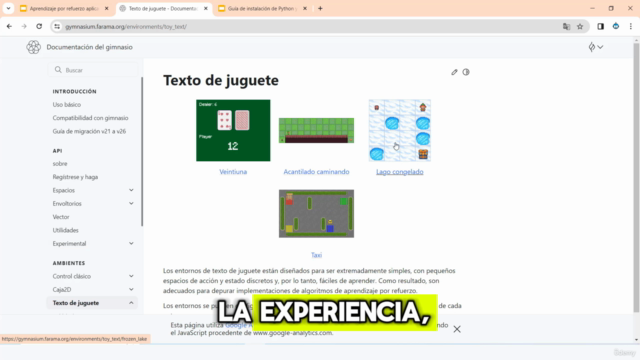Open the tab search dropdown arrow
Viewport: 640px width, 360px height.
point(8,8)
